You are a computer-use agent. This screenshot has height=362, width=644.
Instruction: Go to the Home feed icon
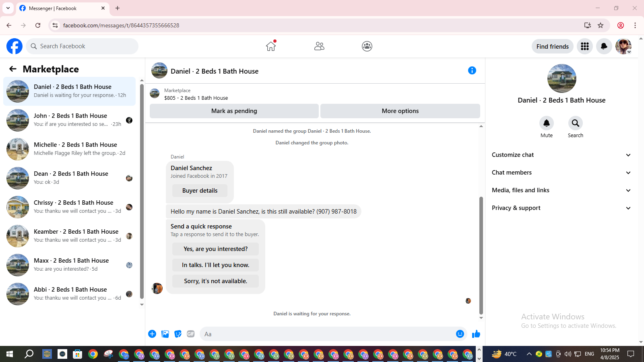point(271,46)
